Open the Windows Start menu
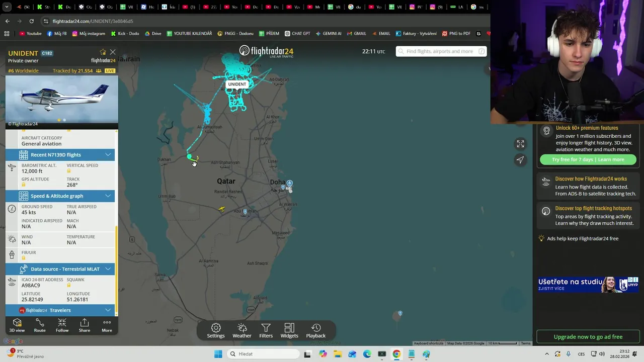 [x=218, y=354]
